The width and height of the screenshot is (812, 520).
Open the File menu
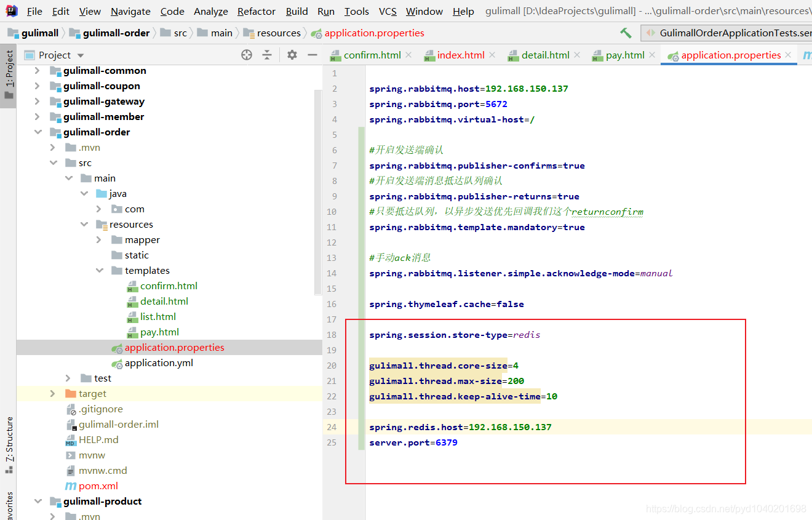coord(34,11)
